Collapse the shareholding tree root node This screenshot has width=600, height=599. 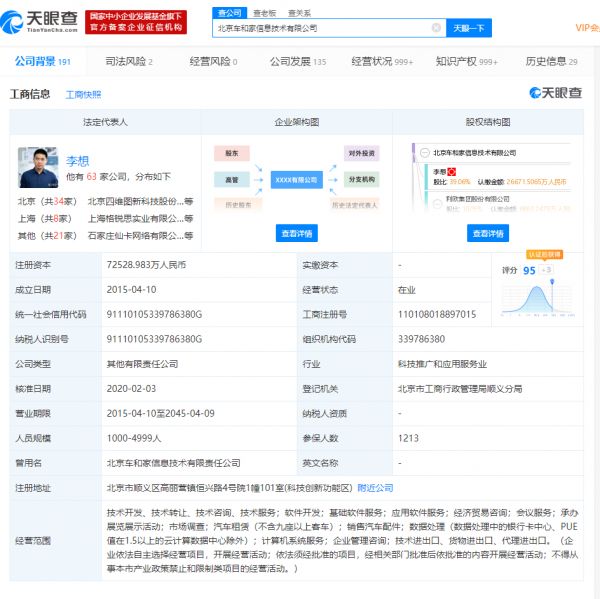point(423,153)
